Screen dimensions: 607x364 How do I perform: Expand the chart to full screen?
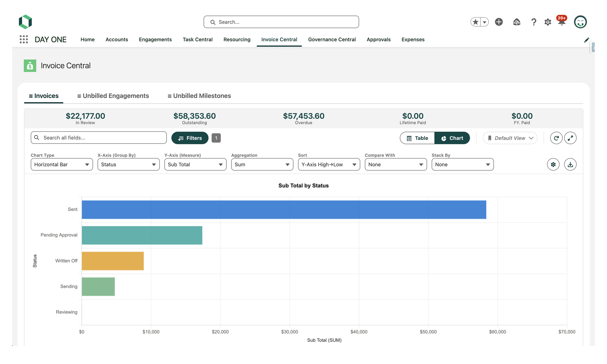pyautogui.click(x=570, y=138)
